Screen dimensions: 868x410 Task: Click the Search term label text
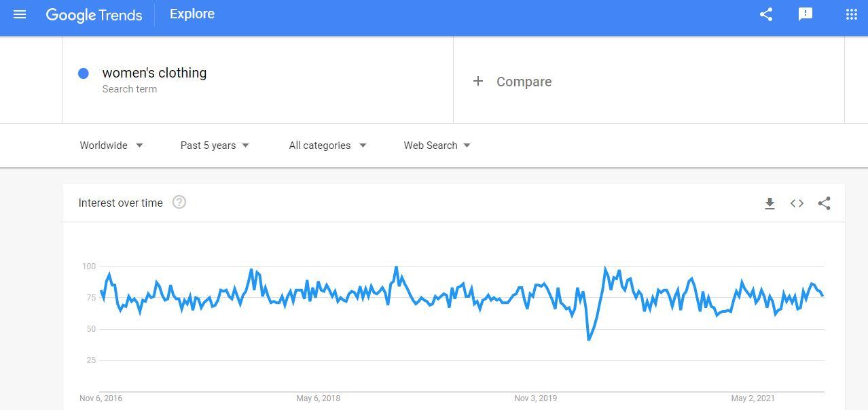click(x=130, y=89)
